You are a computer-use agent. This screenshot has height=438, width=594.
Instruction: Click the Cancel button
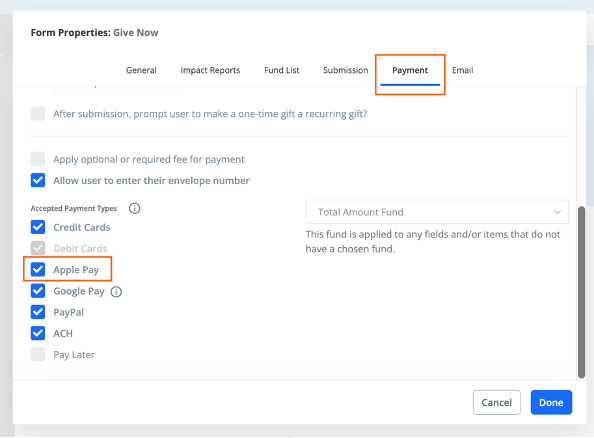(x=497, y=402)
